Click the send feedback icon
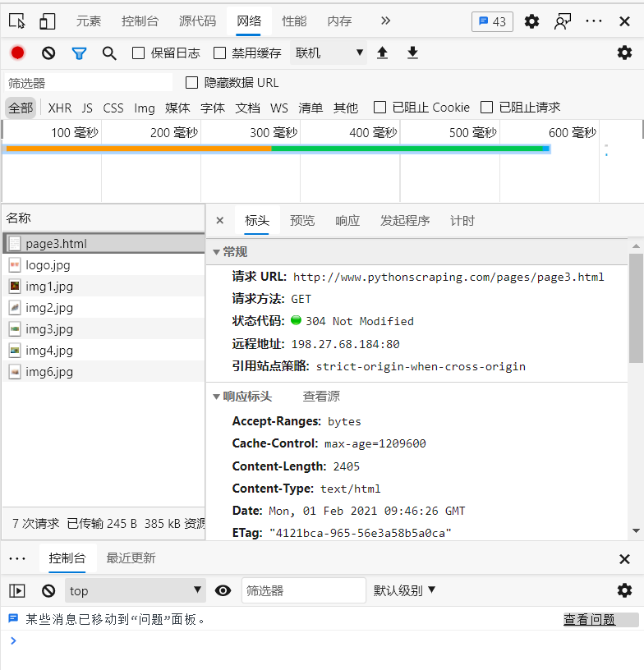 point(563,21)
